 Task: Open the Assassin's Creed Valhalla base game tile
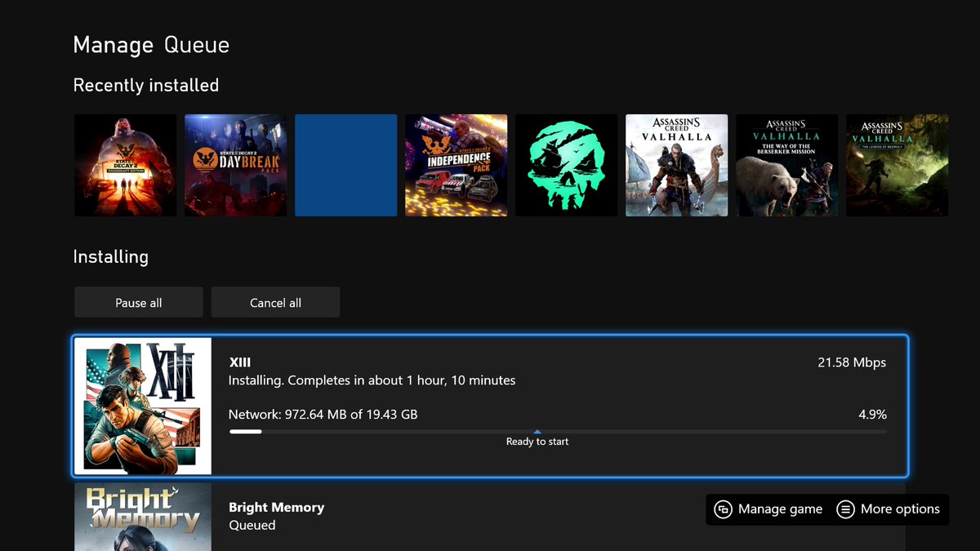point(677,165)
